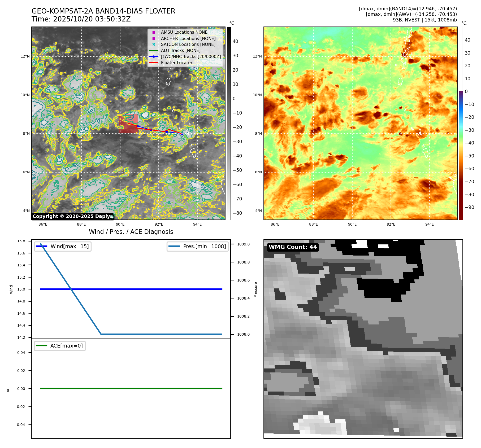Screen dimensions: 481x448
Task: Click the ADT Tracks green line sample
Action: [x=154, y=51]
